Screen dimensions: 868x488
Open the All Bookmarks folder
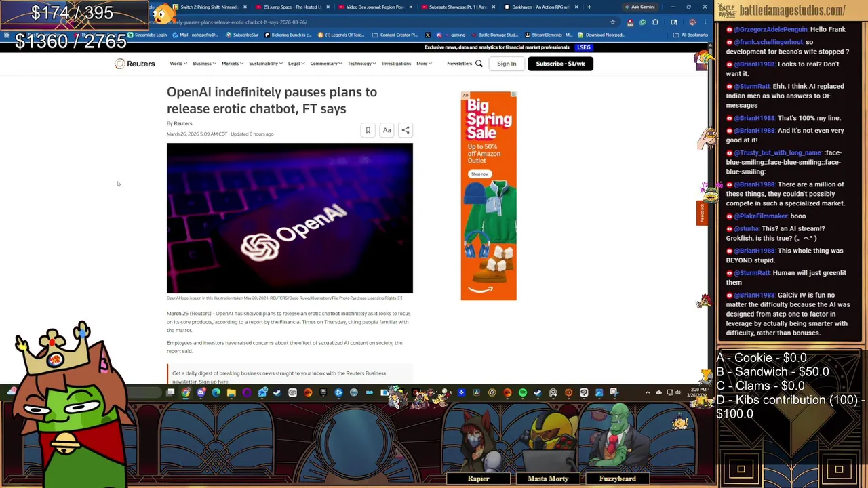tap(690, 35)
